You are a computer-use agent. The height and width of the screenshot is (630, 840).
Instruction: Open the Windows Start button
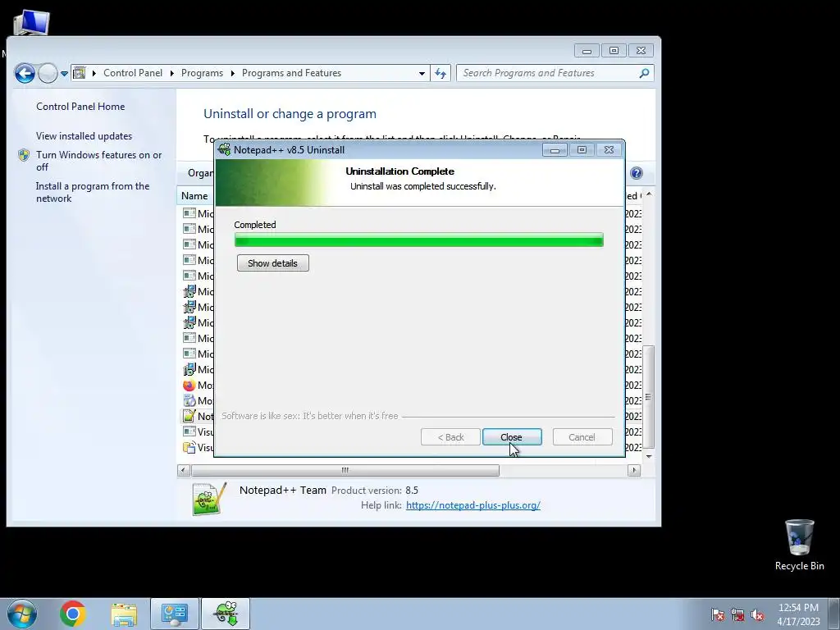click(x=22, y=614)
